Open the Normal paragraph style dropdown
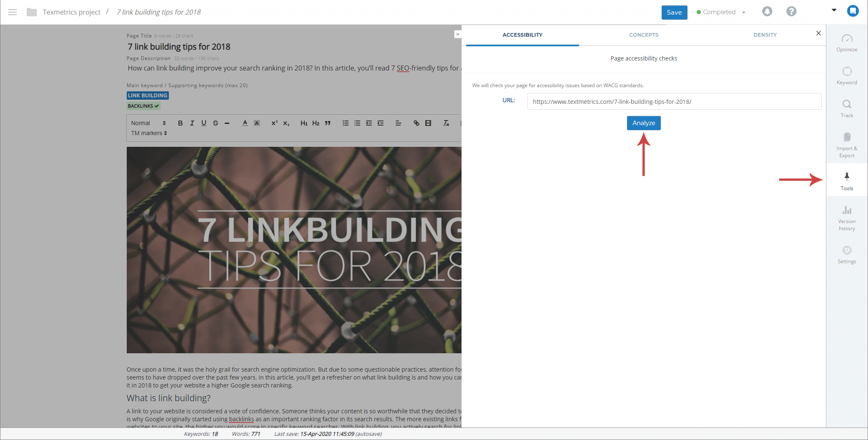 pyautogui.click(x=148, y=123)
